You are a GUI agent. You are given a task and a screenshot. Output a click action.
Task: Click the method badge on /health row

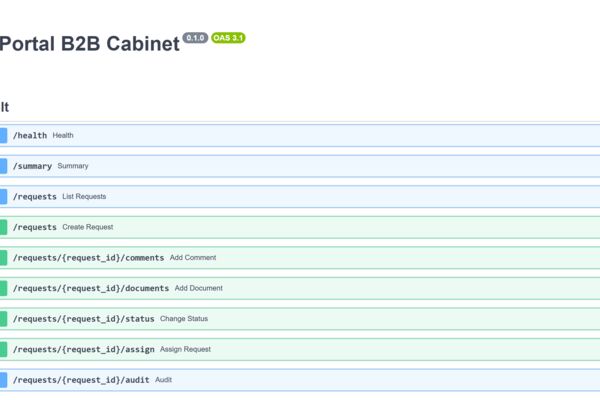[x=3, y=136]
